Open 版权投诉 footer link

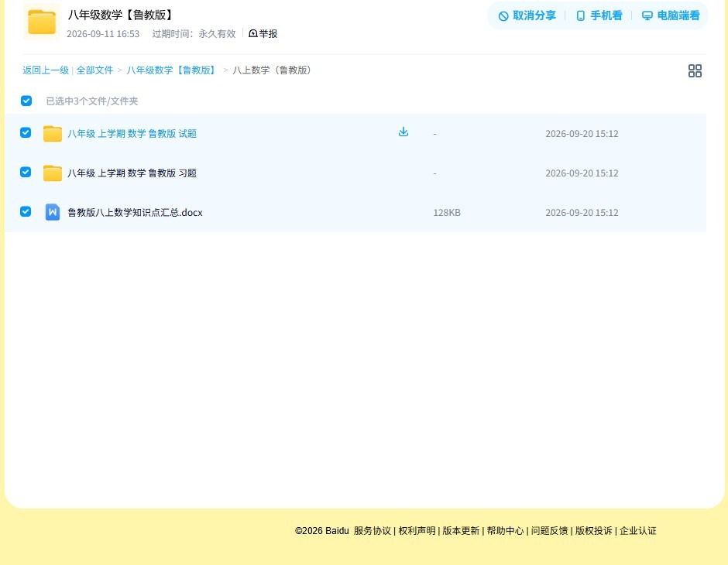click(594, 531)
